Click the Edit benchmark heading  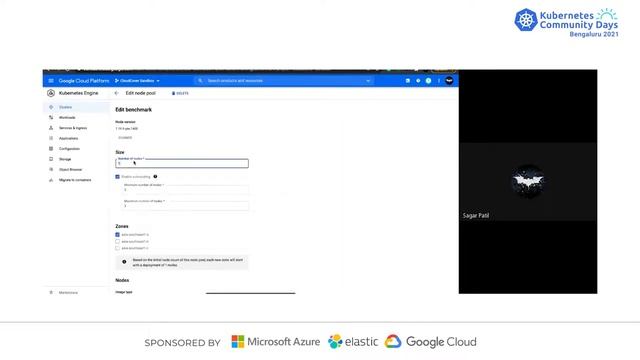click(x=133, y=110)
